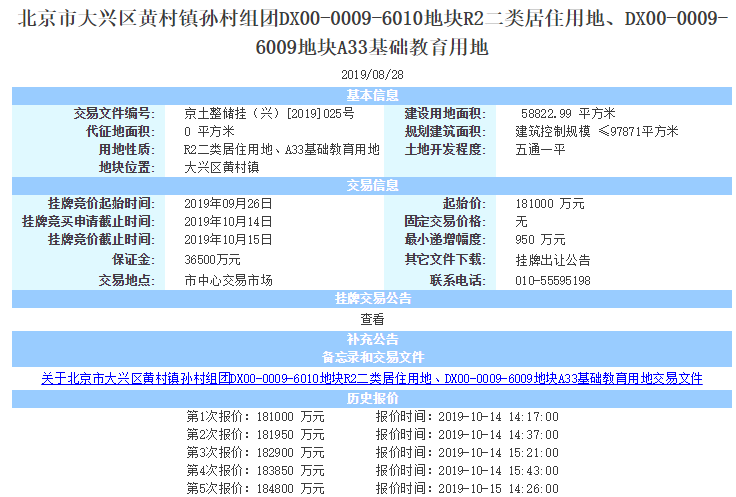The image size is (736, 497).
Task: Select starting price 181000 万元 in 交易信息
Action: pos(550,204)
